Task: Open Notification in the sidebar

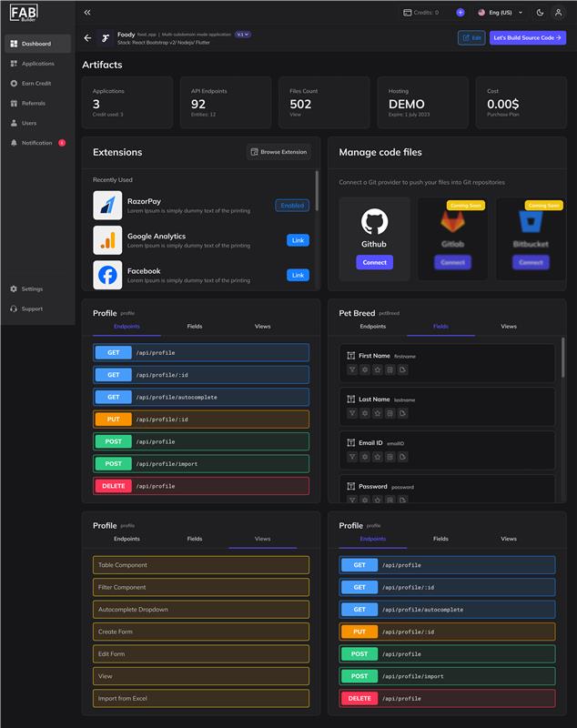Action: pyautogui.click(x=37, y=143)
